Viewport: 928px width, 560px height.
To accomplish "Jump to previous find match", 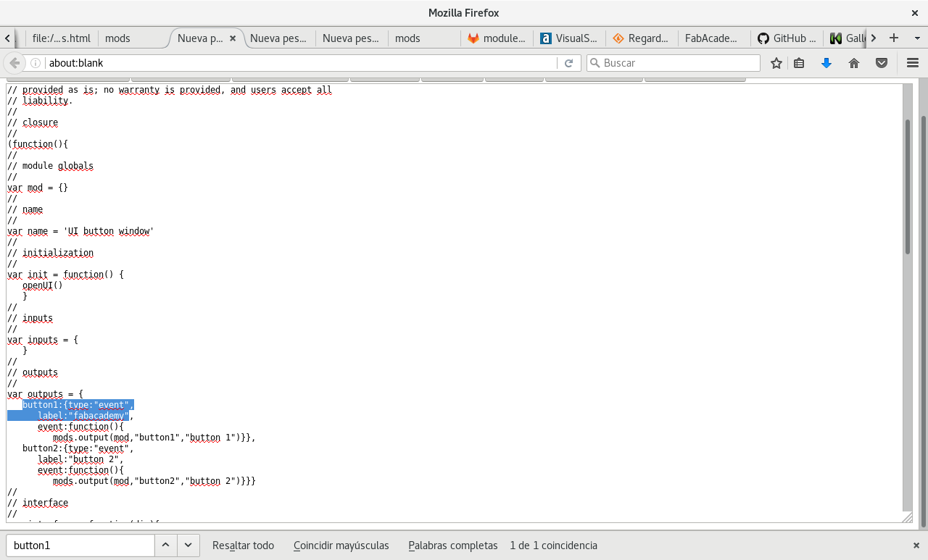I will 165,546.
